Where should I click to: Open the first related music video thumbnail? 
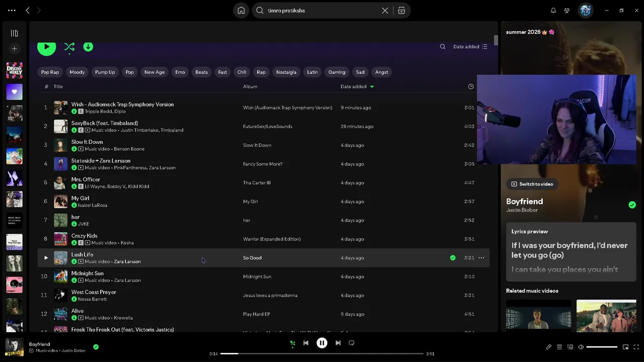point(538,316)
